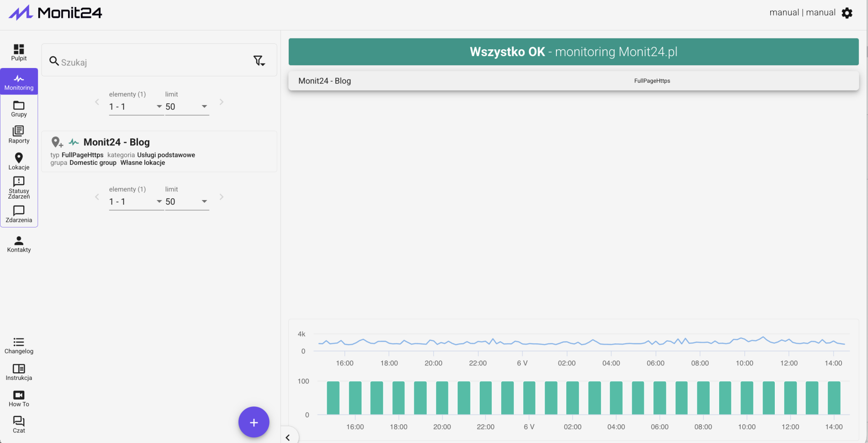Go to Raporty section
The image size is (868, 443).
[19, 135]
